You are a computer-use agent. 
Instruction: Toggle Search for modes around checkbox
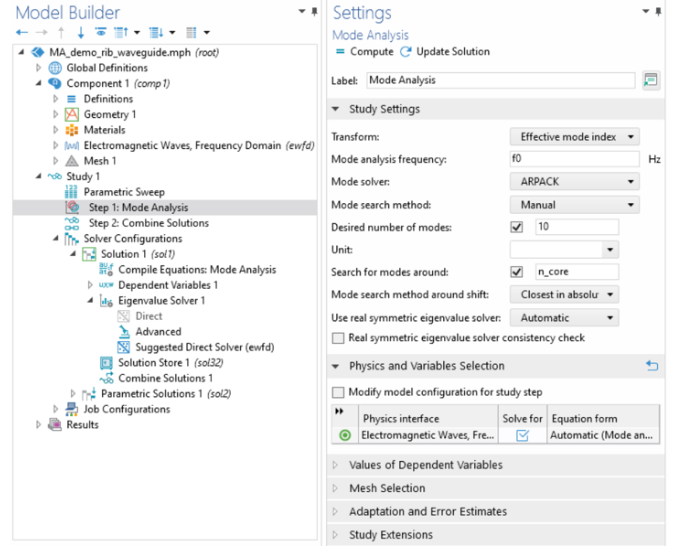(516, 272)
